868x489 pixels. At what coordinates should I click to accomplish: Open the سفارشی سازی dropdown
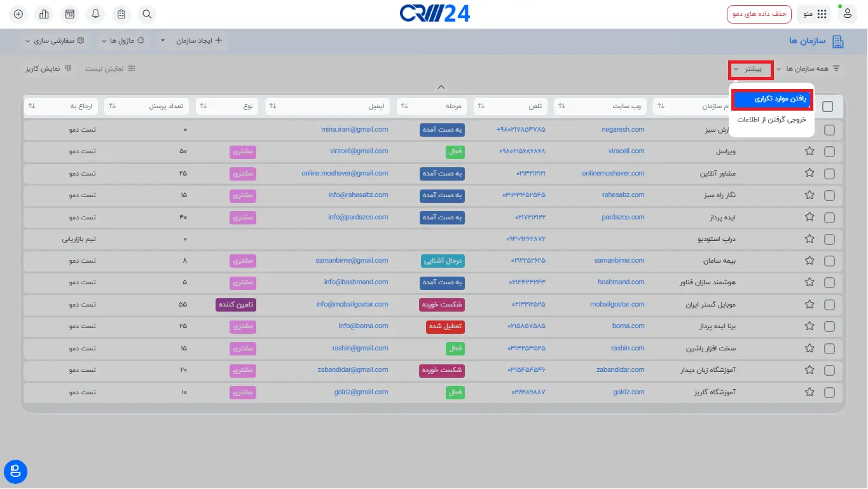click(55, 41)
